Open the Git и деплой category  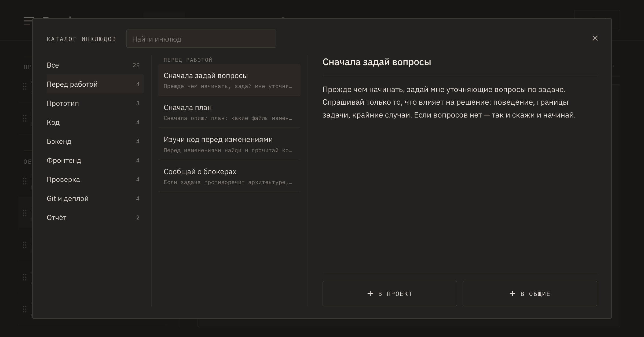95,198
